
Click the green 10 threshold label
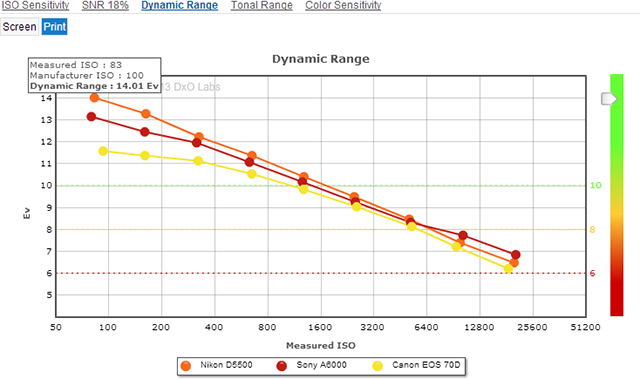[596, 185]
